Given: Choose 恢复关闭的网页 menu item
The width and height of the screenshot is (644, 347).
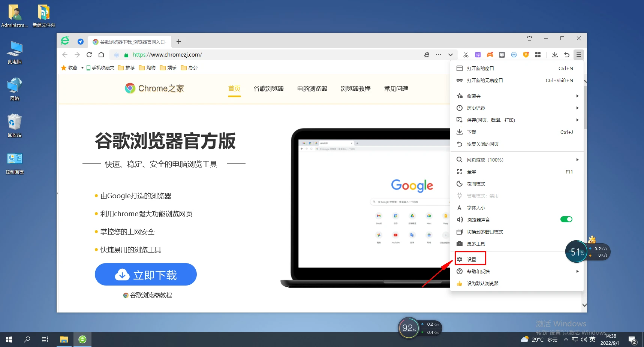Looking at the screenshot, I should pos(517,144).
